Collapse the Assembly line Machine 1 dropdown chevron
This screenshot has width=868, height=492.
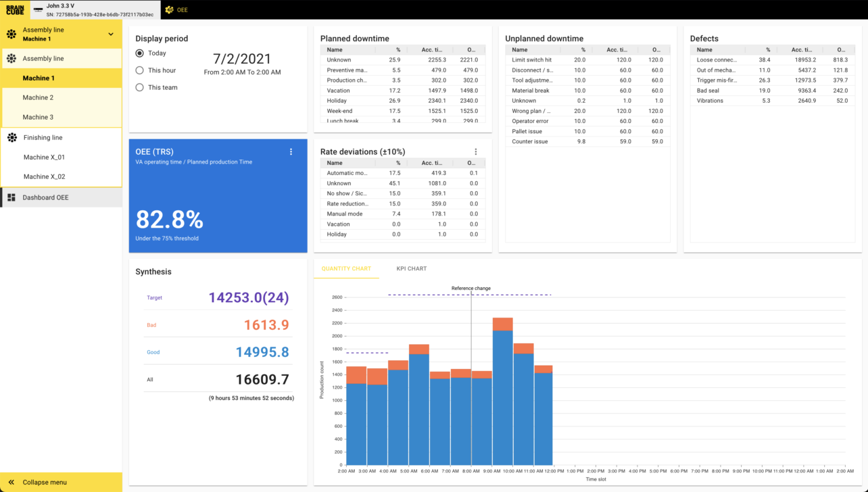coord(111,34)
